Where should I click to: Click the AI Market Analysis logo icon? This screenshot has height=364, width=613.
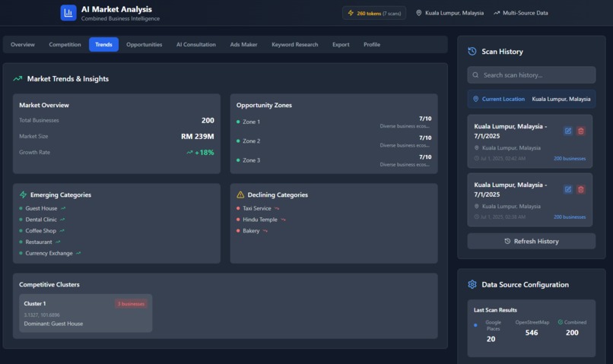[x=68, y=13]
